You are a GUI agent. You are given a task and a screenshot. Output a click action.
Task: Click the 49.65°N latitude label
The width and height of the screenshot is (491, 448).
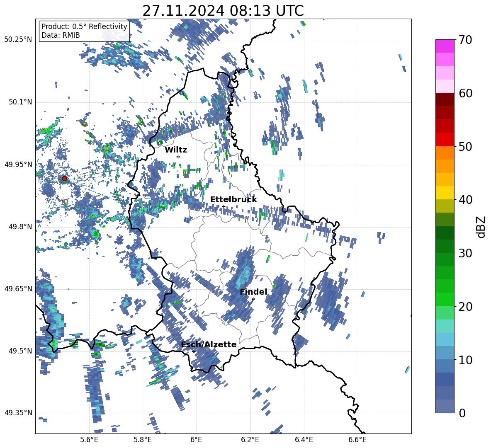tap(18, 288)
